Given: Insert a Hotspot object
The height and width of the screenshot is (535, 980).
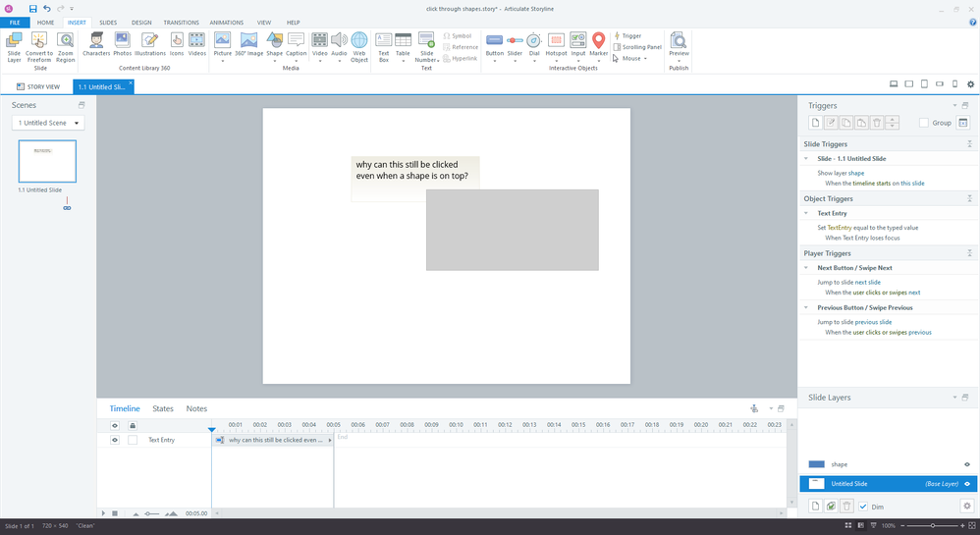Looking at the screenshot, I should point(556,45).
